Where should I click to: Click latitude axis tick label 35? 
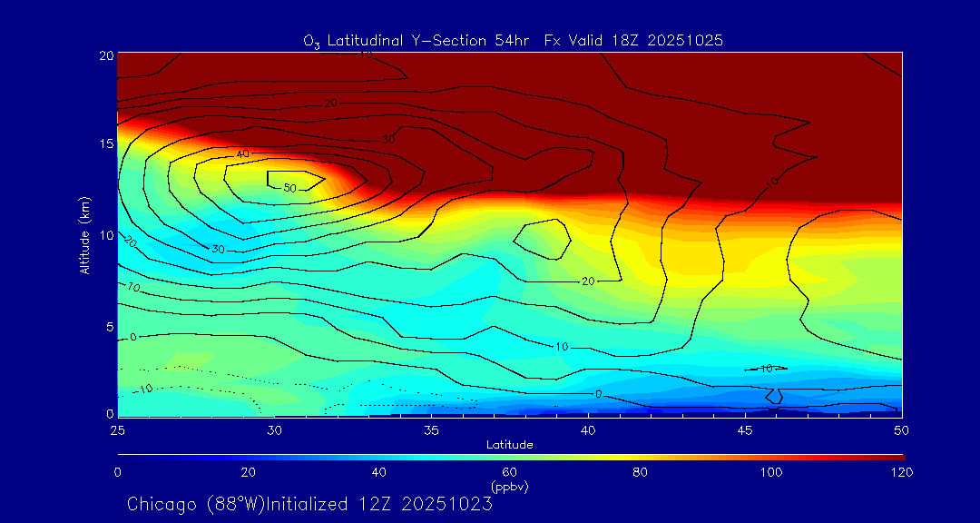[x=431, y=430]
